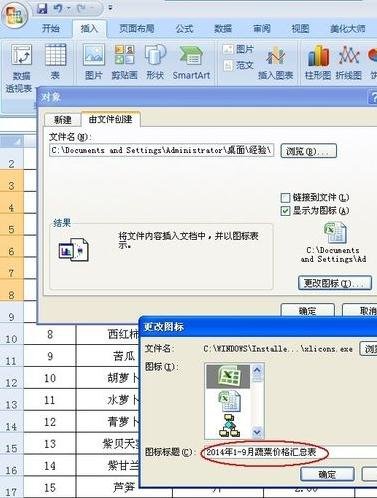Open the 审阅 ribbon tab
Screen dimensions: 377x498
[261, 29]
